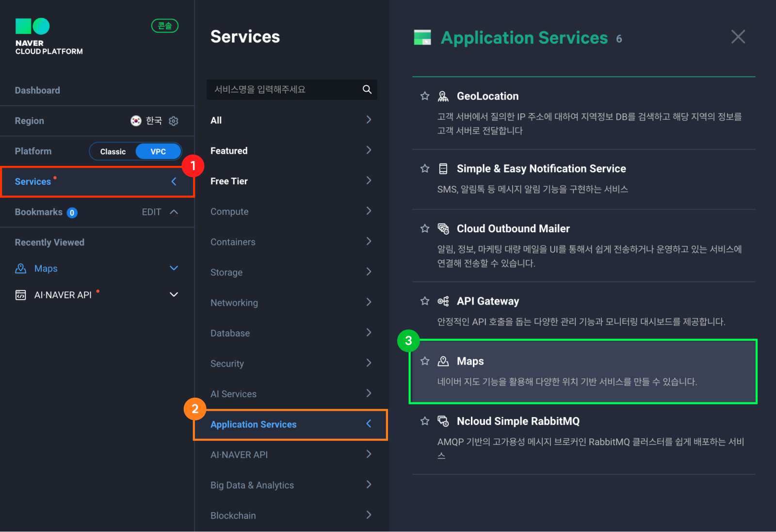
Task: Expand the Featured category arrow
Action: (369, 150)
